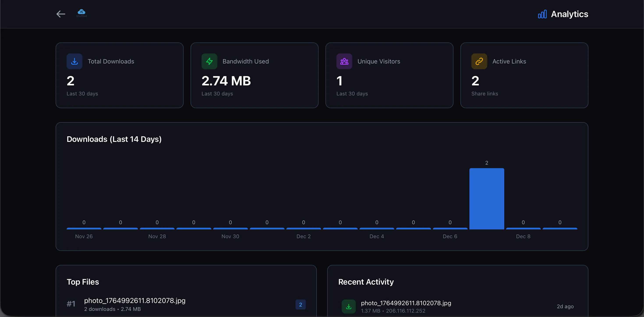The image size is (644, 317).
Task: Click the Total Downloads label
Action: click(111, 61)
